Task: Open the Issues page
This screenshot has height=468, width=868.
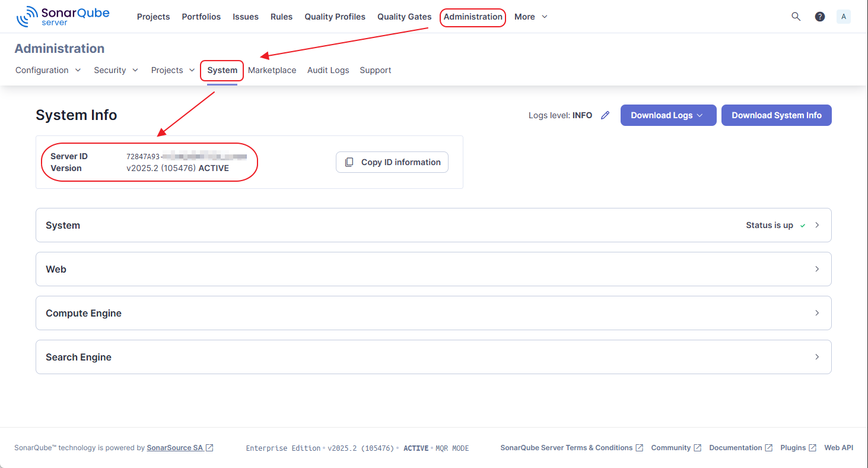Action: coord(246,17)
